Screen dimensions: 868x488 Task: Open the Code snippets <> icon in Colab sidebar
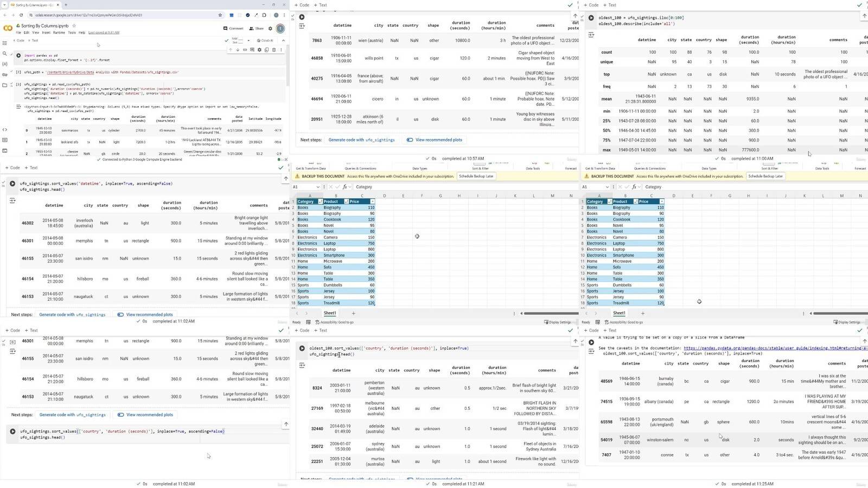click(5, 130)
